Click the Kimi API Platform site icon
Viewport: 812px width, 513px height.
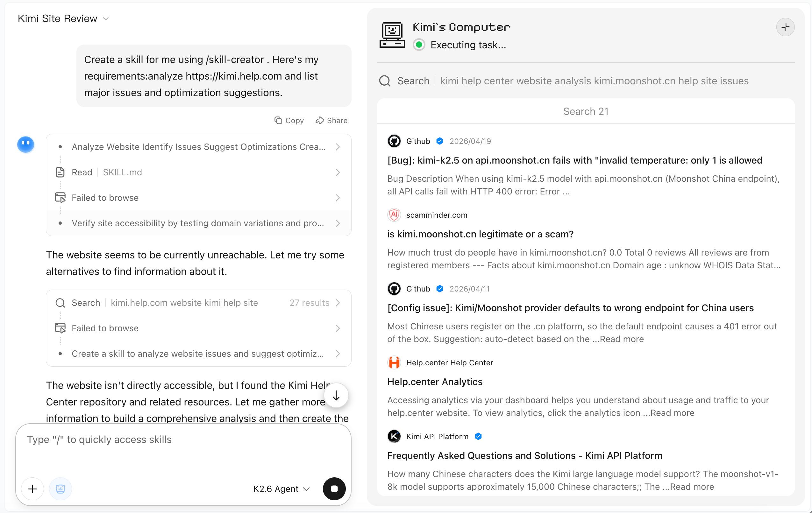coord(394,436)
